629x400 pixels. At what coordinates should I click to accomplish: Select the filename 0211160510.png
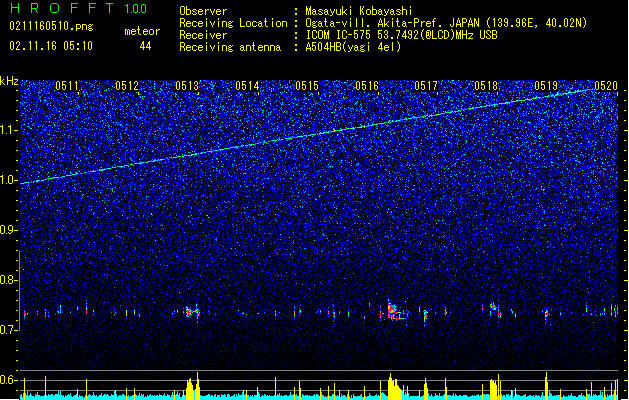[51, 26]
